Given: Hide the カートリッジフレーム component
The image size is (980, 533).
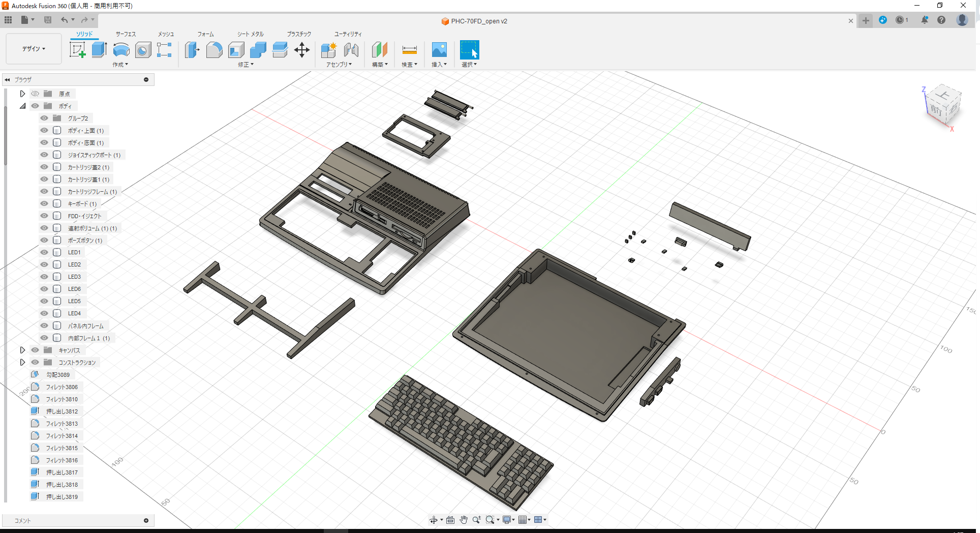Looking at the screenshot, I should click(x=44, y=191).
